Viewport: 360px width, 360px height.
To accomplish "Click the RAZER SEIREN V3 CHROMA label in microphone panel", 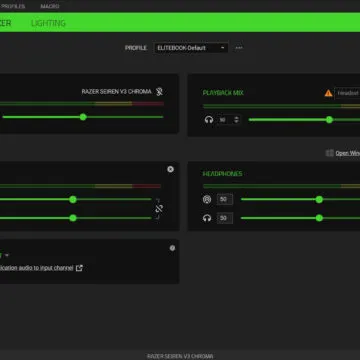I will (x=116, y=92).
